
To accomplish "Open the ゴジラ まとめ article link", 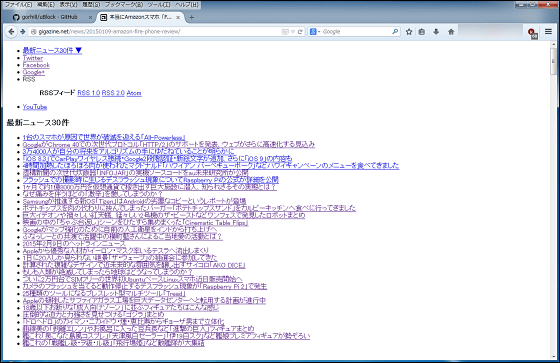I will point(94,314).
